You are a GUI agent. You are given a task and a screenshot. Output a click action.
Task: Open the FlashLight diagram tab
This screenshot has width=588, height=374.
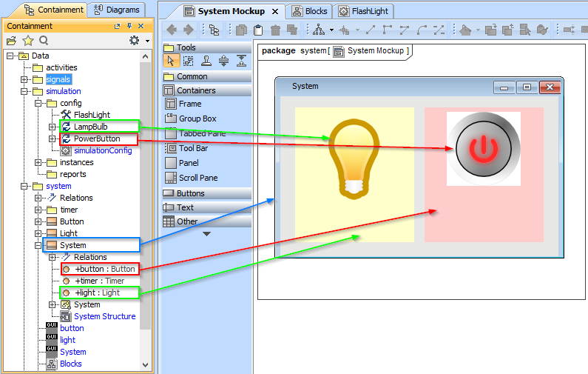[x=365, y=11]
